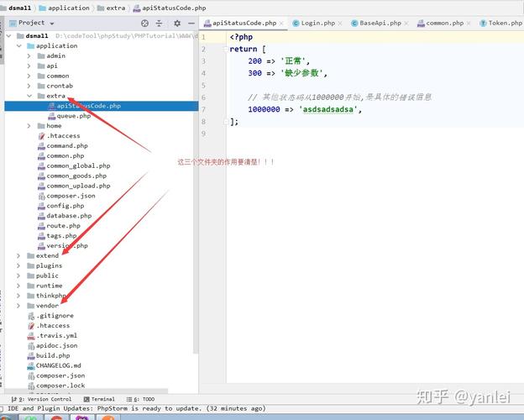Expand the admin folder

(x=29, y=55)
